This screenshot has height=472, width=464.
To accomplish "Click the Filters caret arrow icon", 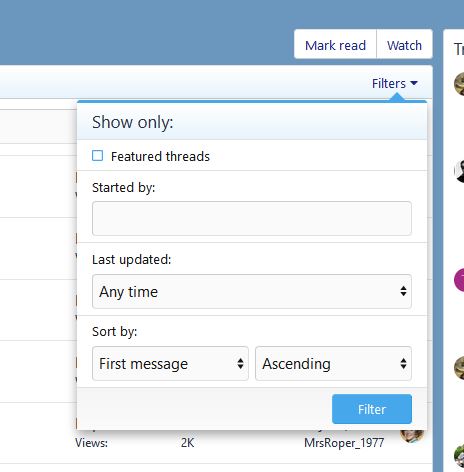I will pyautogui.click(x=414, y=83).
